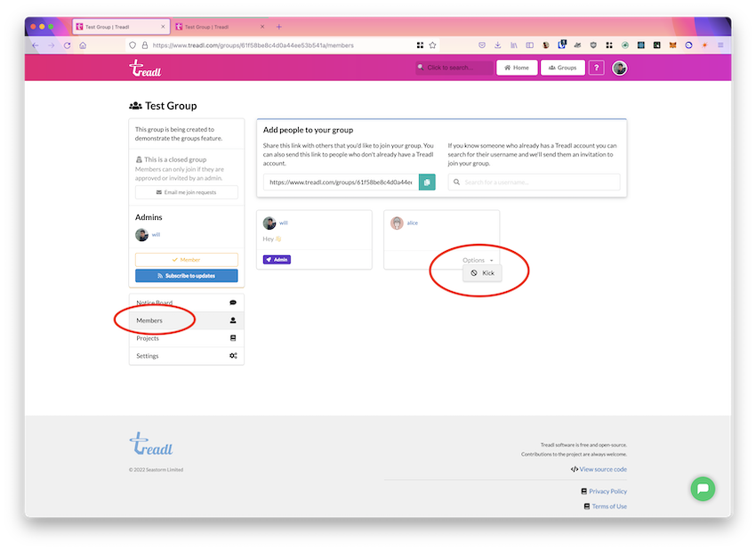Bookmark the page with the star icon

[x=432, y=45]
